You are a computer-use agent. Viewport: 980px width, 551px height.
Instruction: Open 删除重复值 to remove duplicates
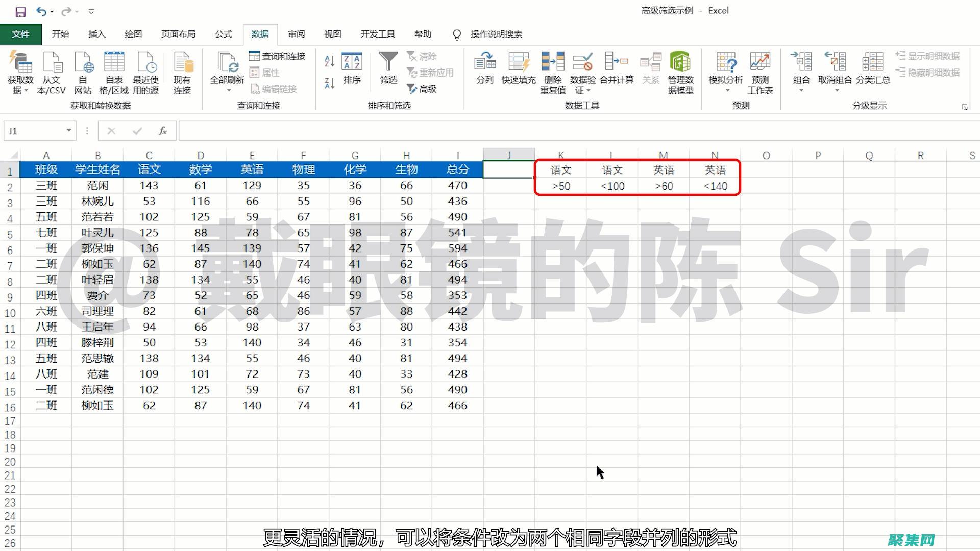552,71
